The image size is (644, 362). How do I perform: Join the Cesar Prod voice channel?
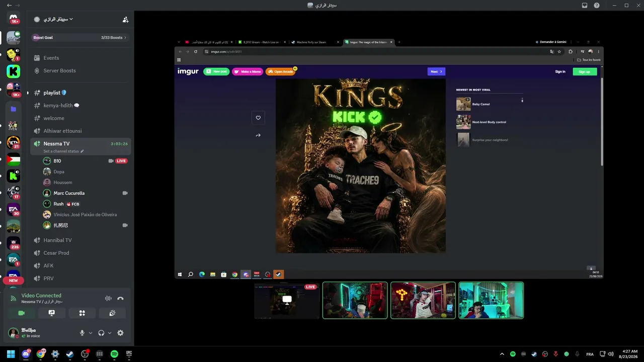[x=80, y=253]
